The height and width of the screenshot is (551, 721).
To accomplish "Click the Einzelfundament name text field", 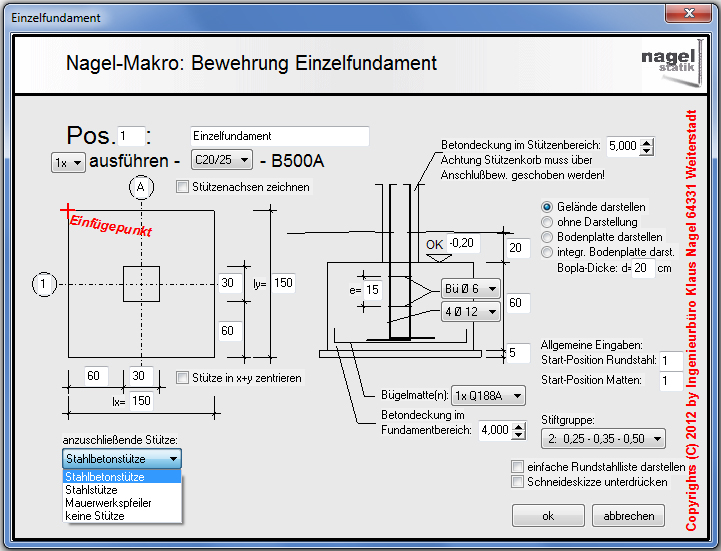I will coord(279,136).
